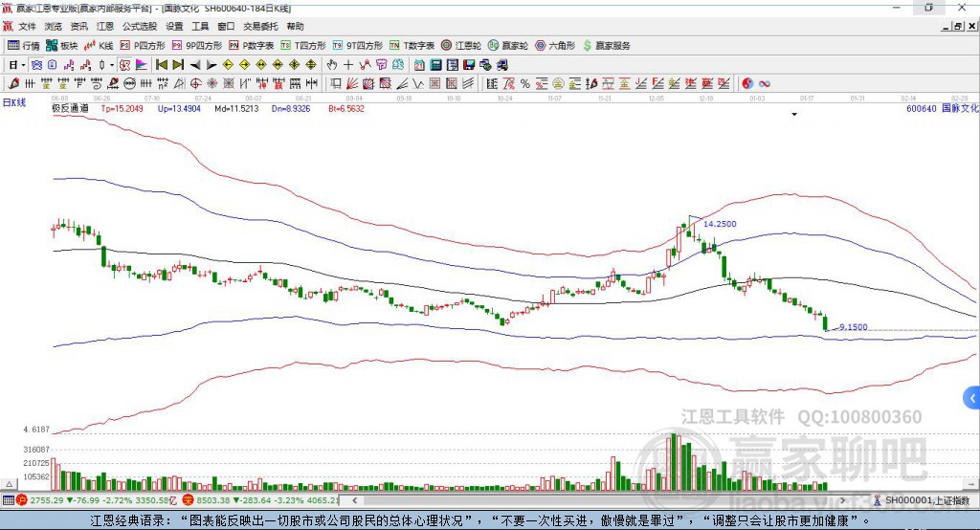980x530 pixels.
Task: Jump to last bar icon
Action: pos(178,65)
